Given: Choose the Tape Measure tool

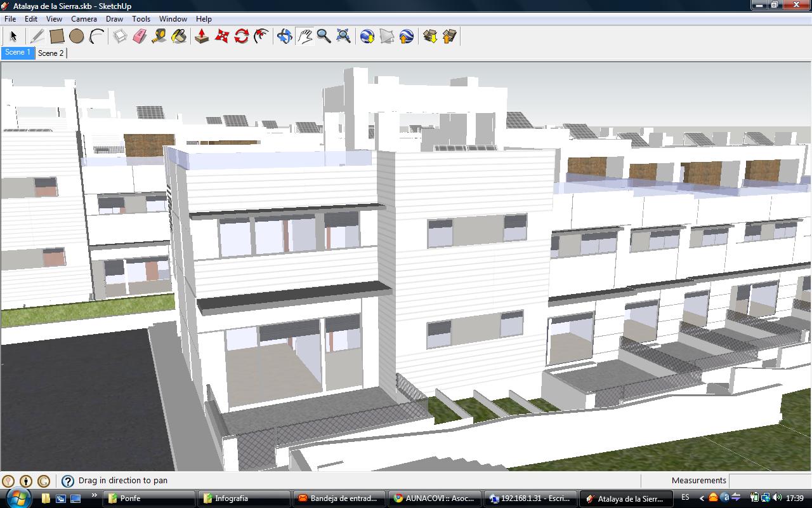Looking at the screenshot, I should [159, 36].
